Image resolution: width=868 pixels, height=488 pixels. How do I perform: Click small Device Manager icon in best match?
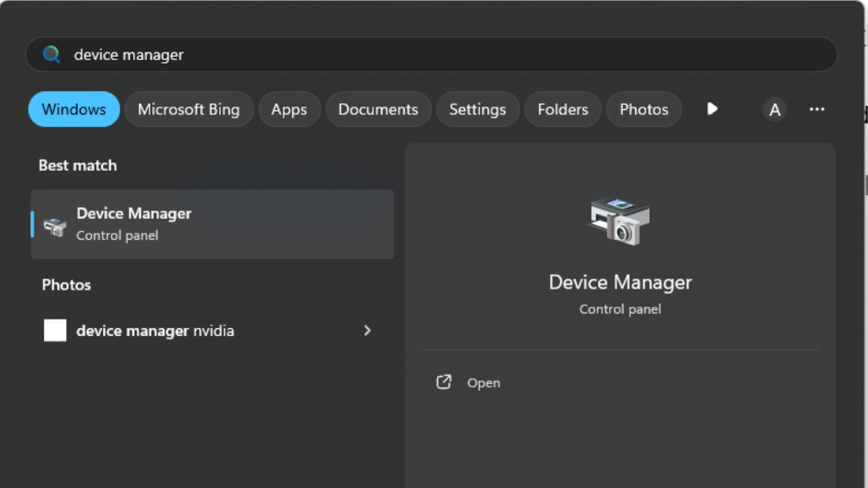(x=55, y=225)
